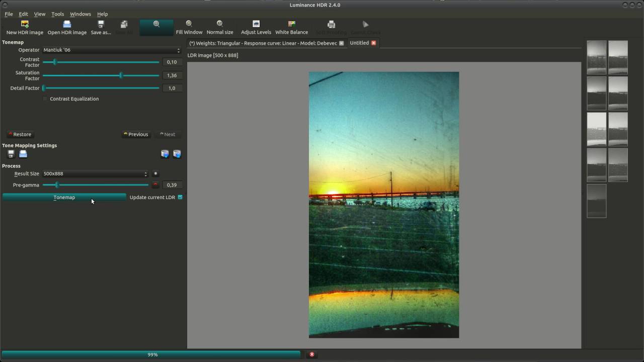Save tone mapping settings via floppy icon
Screen dimensions: 644x362
[x=11, y=154]
